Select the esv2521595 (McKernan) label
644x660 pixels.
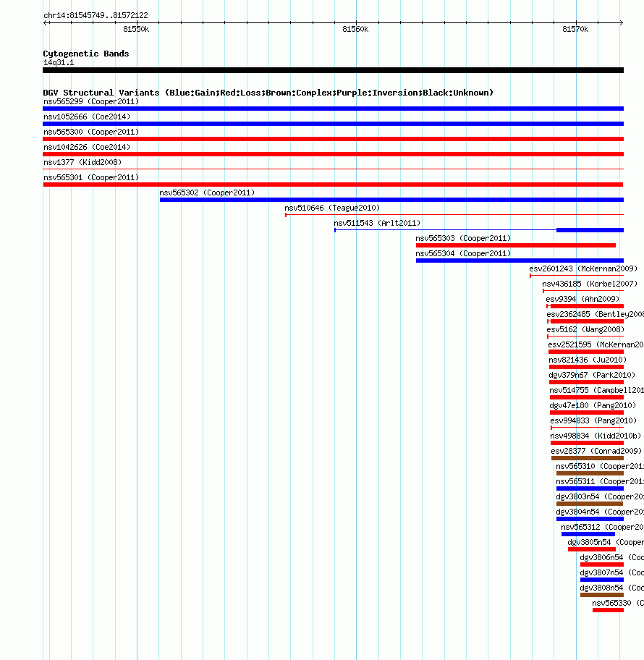point(596,344)
